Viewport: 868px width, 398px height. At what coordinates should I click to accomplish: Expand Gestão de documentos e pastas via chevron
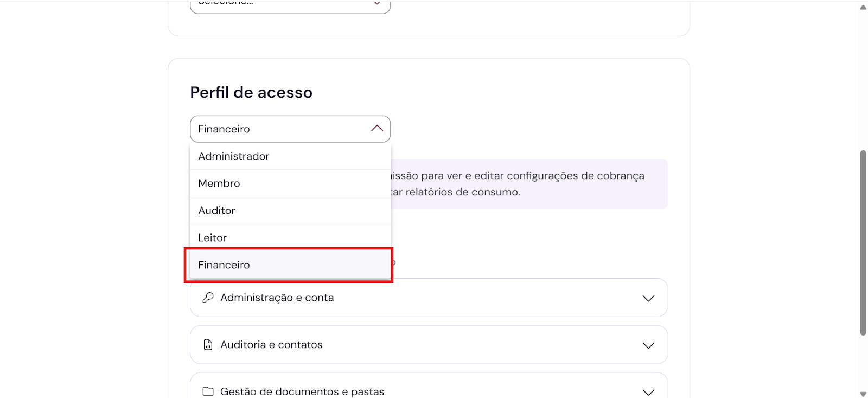[x=648, y=392]
